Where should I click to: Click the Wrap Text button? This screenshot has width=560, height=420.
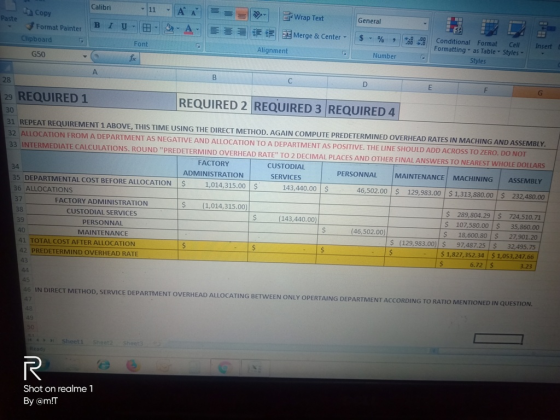coord(304,17)
